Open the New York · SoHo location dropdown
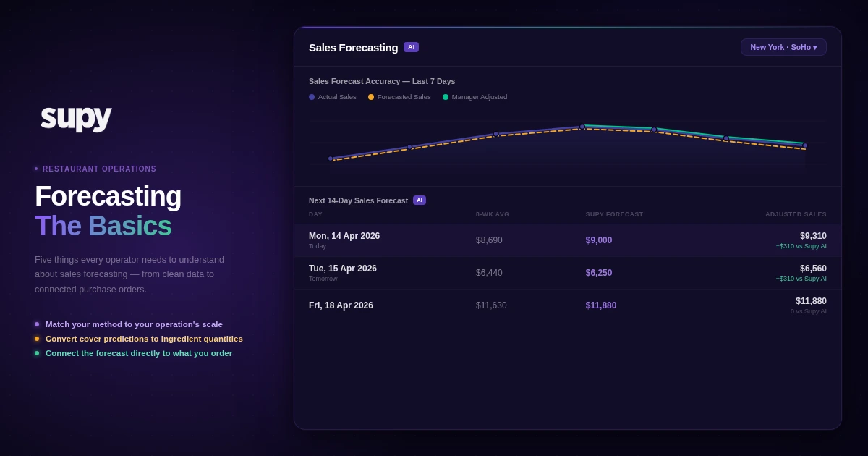868x456 pixels. click(783, 46)
